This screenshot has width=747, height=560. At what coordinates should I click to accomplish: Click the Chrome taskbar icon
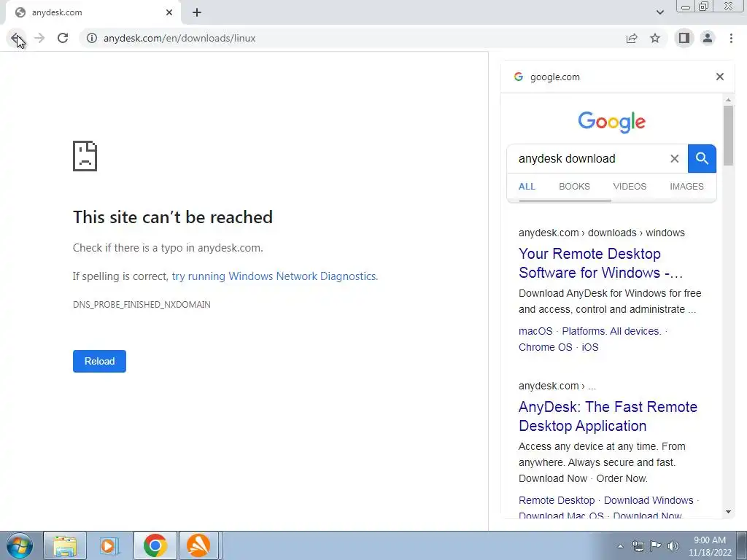click(155, 545)
